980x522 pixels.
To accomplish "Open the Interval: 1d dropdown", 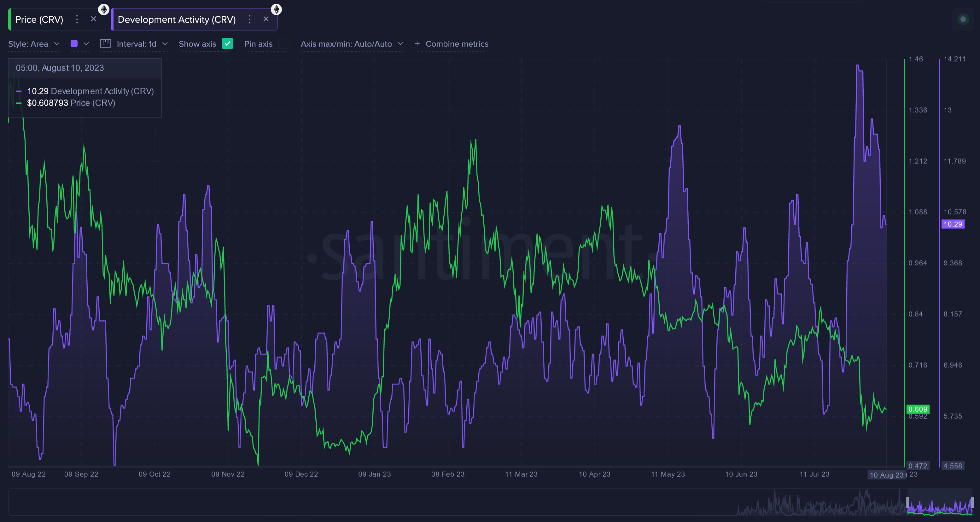I will (x=142, y=44).
